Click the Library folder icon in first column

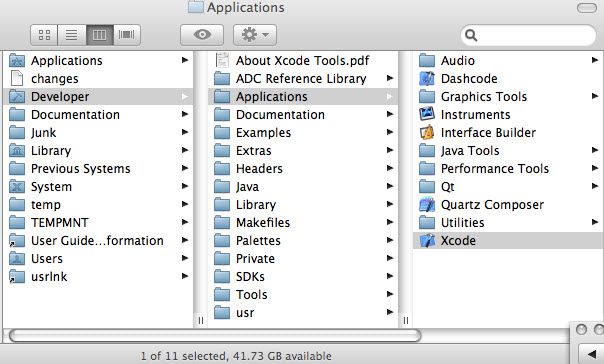pos(17,151)
